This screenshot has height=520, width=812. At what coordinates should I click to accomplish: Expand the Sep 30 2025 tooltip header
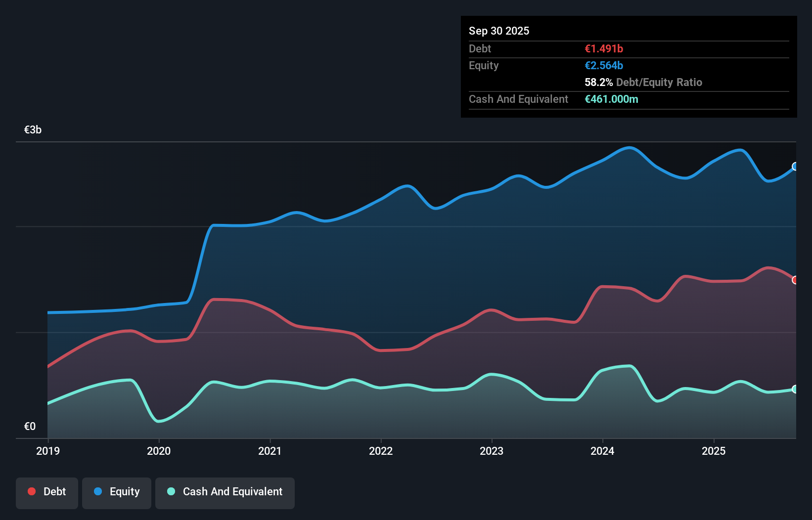pyautogui.click(x=499, y=31)
